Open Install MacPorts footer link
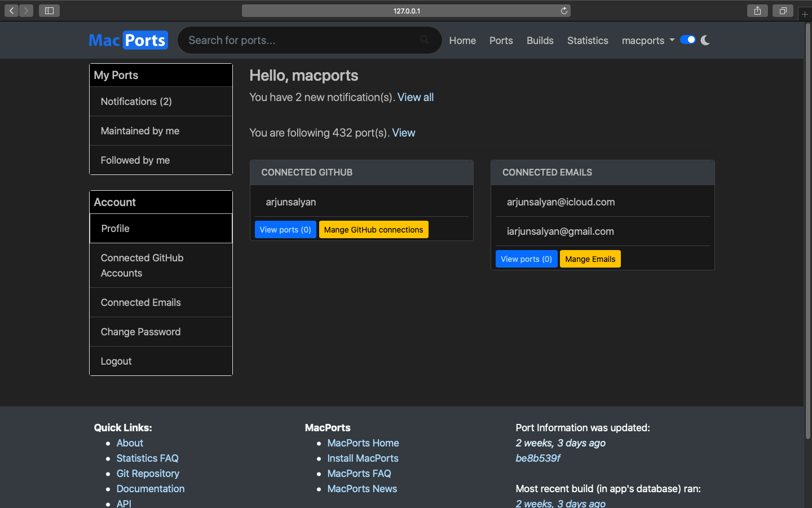This screenshot has width=812, height=508. pos(363,458)
